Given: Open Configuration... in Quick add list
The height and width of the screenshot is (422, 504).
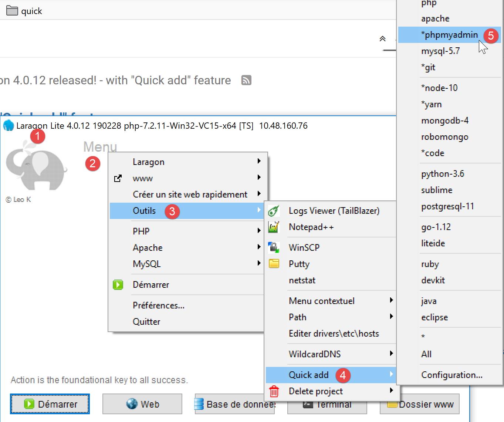Looking at the screenshot, I should click(x=451, y=375).
